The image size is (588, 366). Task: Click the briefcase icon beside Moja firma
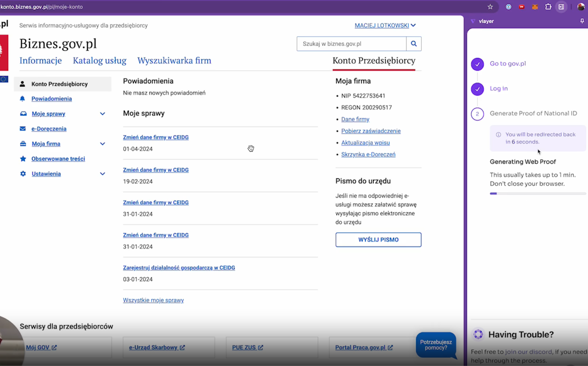click(x=23, y=144)
